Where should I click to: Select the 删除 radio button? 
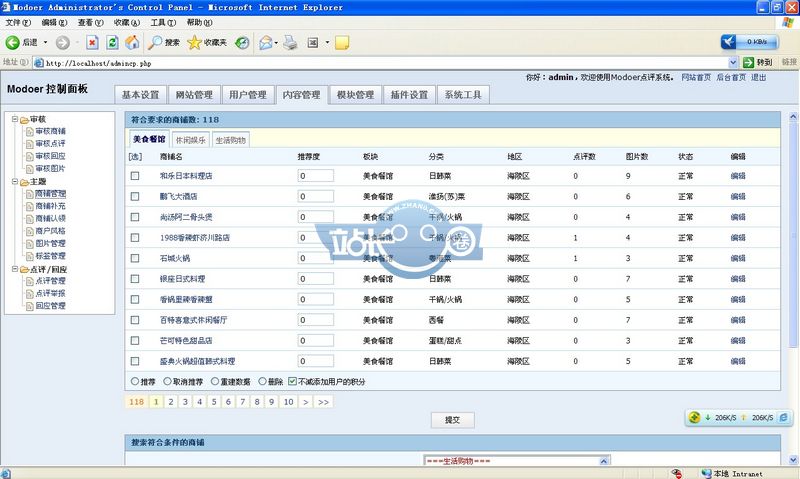(262, 381)
